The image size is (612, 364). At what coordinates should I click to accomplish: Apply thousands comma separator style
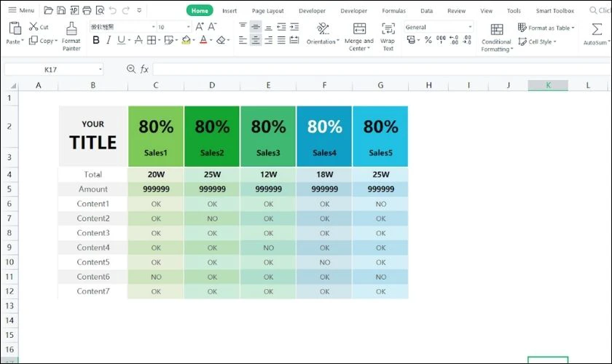[x=441, y=40]
